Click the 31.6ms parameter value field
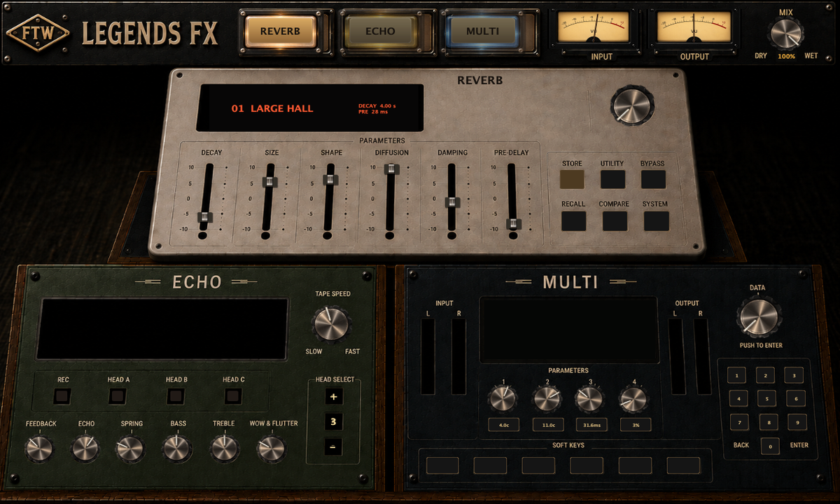Image resolution: width=840 pixels, height=504 pixels. [591, 424]
